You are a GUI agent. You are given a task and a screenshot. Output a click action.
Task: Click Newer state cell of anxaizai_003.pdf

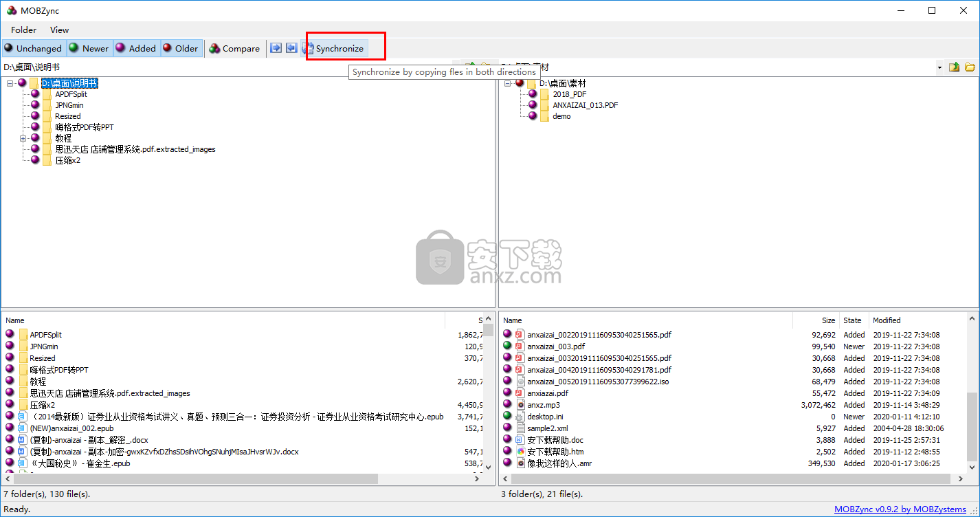click(854, 346)
